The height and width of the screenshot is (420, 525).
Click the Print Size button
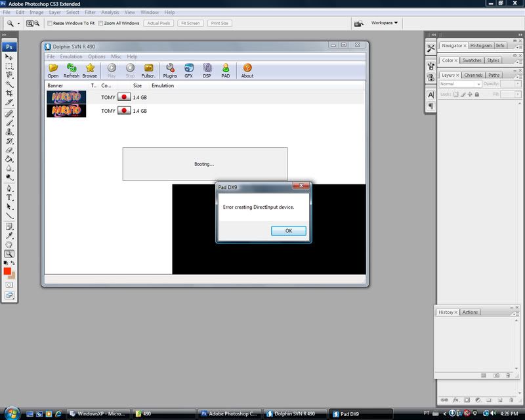pos(220,23)
